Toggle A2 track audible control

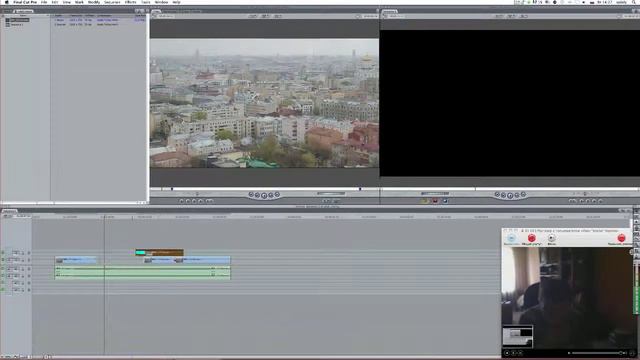click(x=3, y=276)
